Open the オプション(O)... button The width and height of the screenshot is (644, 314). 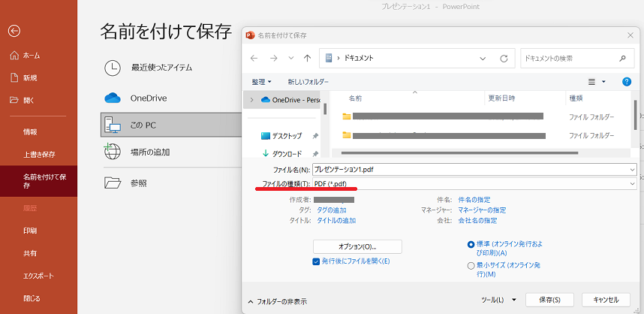pyautogui.click(x=357, y=246)
